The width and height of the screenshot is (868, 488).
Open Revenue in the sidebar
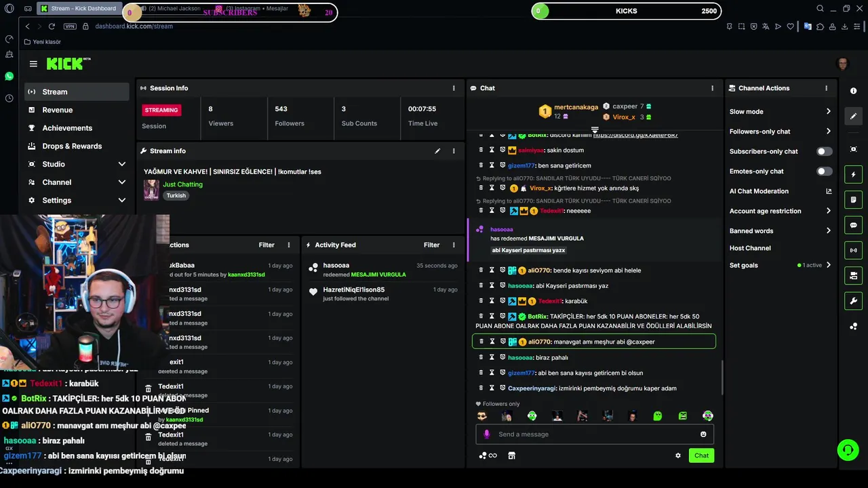point(77,110)
